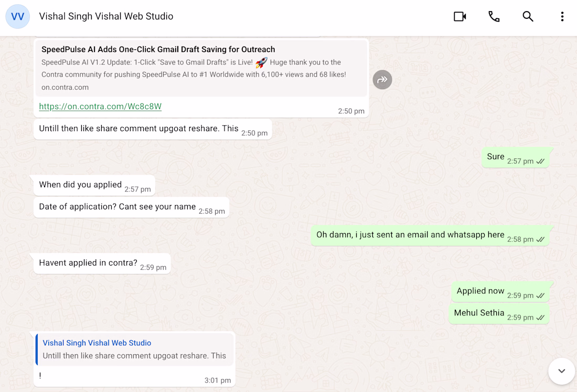Select the 'Oh damn, i just sent an email' message

click(x=430, y=236)
